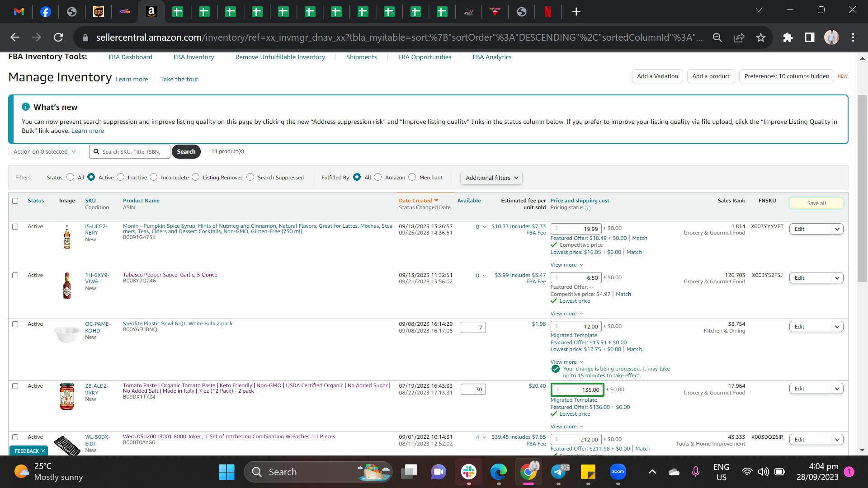This screenshot has width=868, height=488.
Task: Open a new browser tab
Action: (576, 12)
